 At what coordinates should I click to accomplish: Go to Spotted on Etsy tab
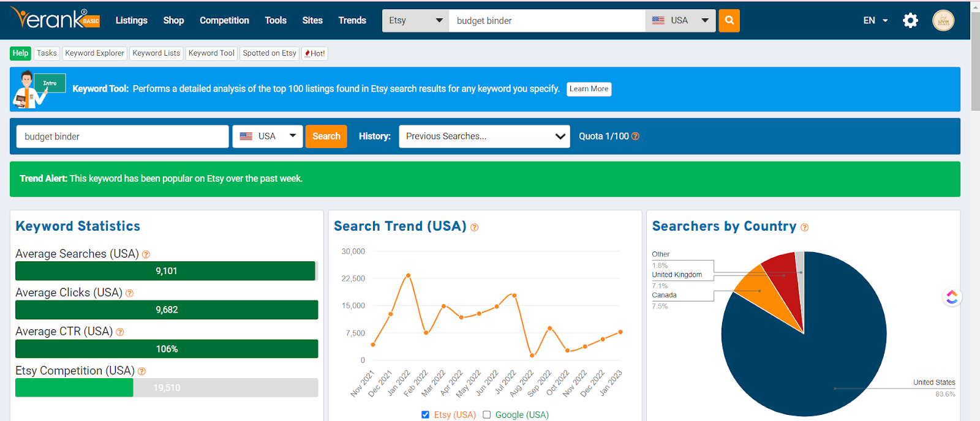tap(269, 53)
